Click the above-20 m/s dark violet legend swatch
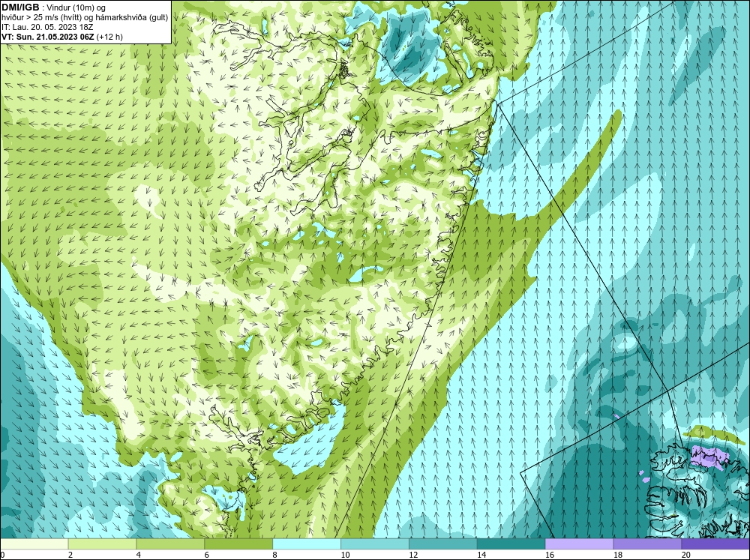Image resolution: width=750 pixels, height=560 pixels. point(715,544)
